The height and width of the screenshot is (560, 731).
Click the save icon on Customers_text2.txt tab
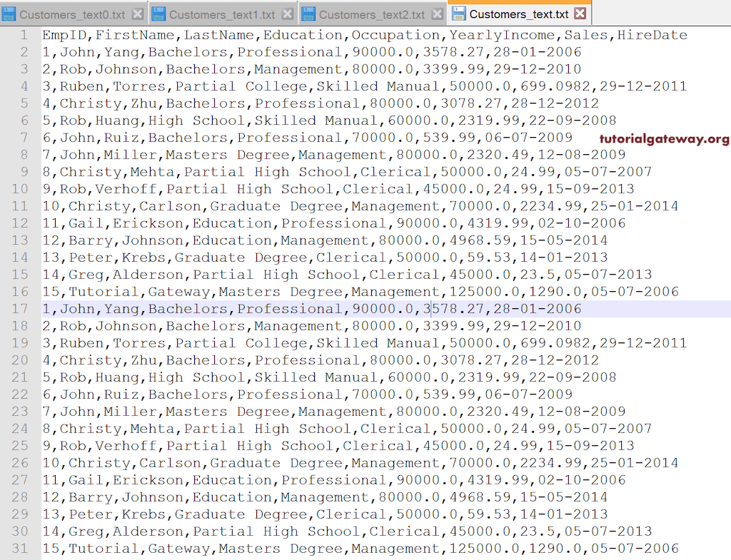(x=308, y=14)
